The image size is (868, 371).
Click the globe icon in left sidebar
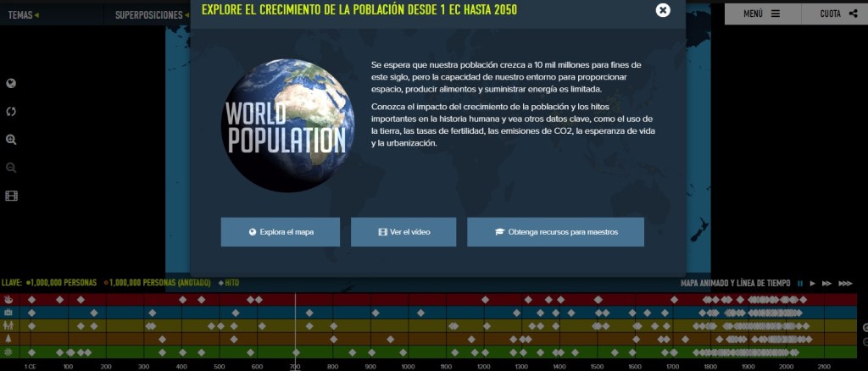(x=11, y=84)
